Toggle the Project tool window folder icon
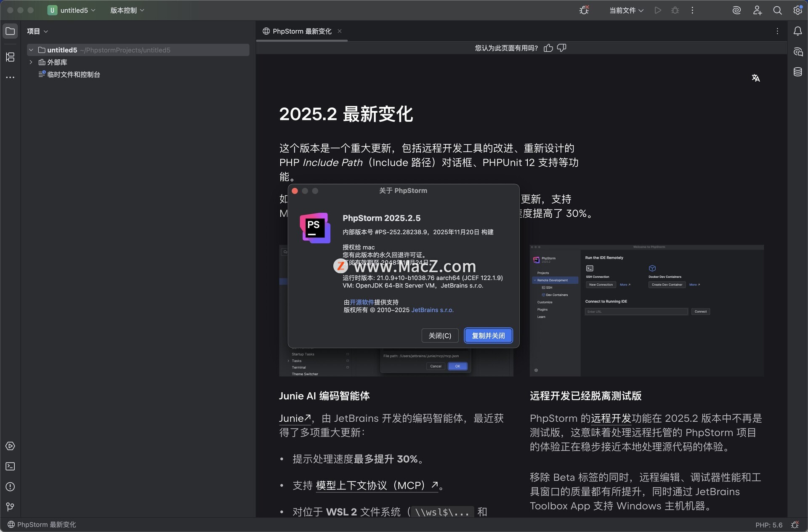This screenshot has width=808, height=532. point(10,31)
